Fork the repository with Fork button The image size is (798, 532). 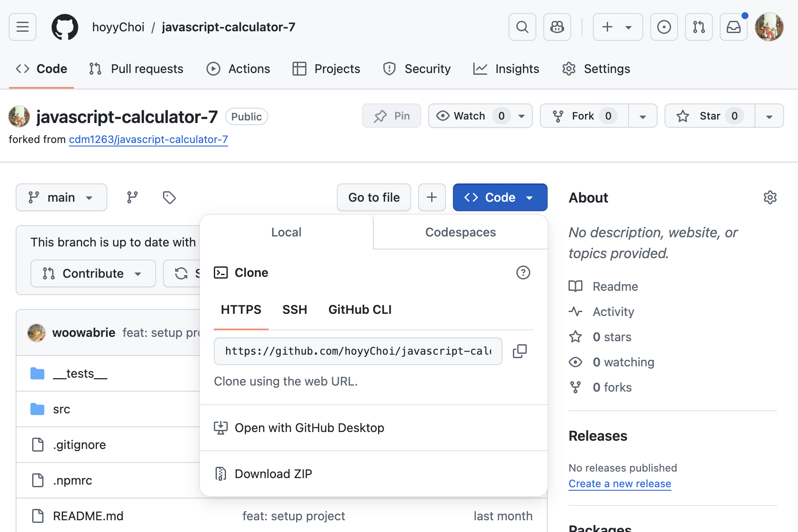pyautogui.click(x=585, y=116)
